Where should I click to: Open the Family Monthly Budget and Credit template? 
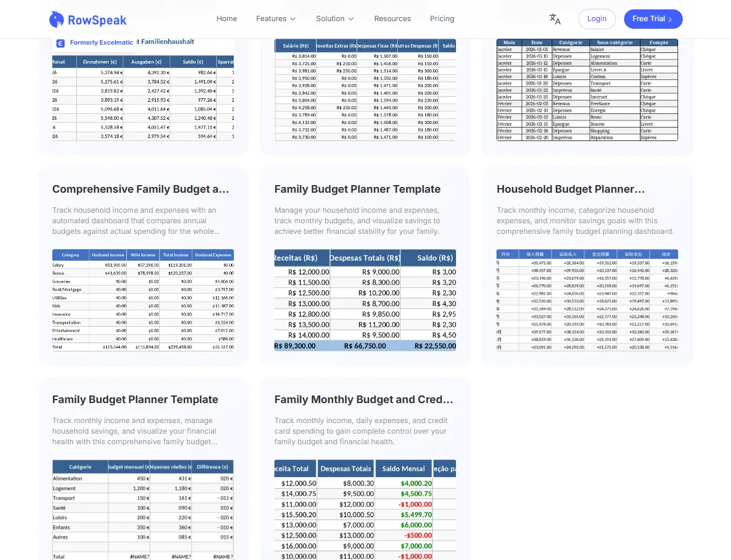pos(364,400)
